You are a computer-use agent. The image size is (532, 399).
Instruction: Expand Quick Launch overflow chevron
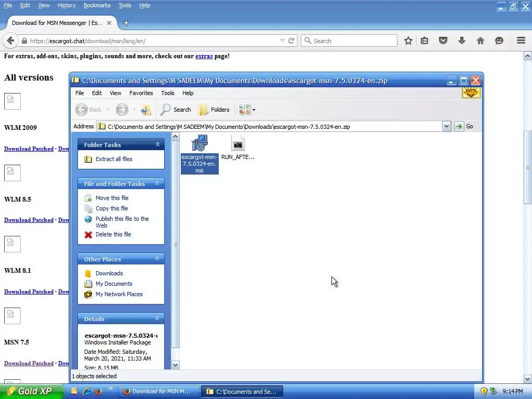pos(110,389)
